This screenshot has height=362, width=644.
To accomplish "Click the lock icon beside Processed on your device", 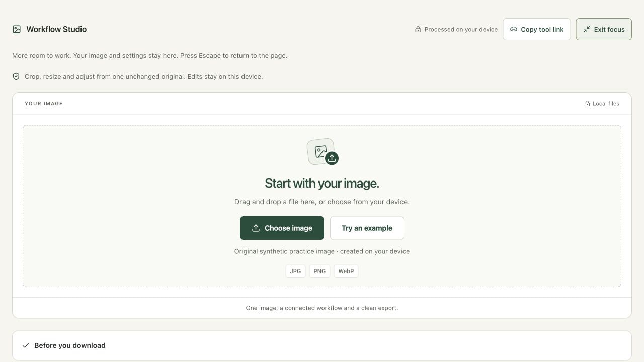I will coord(418,29).
